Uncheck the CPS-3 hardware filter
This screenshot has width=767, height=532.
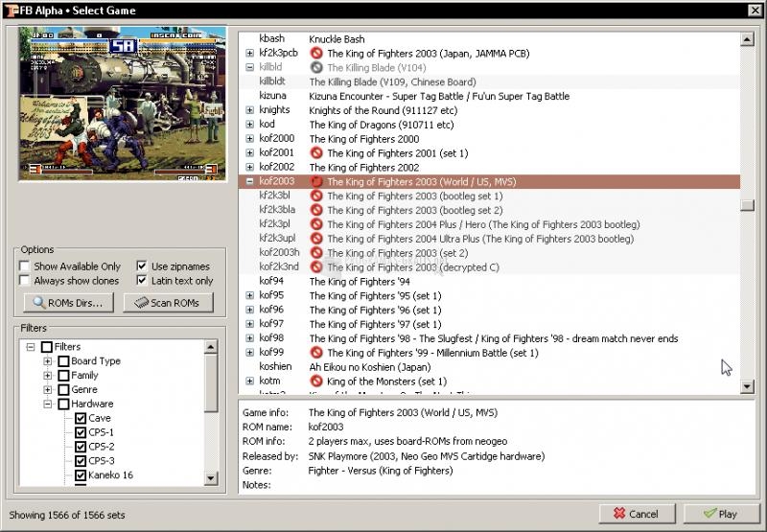(x=81, y=461)
